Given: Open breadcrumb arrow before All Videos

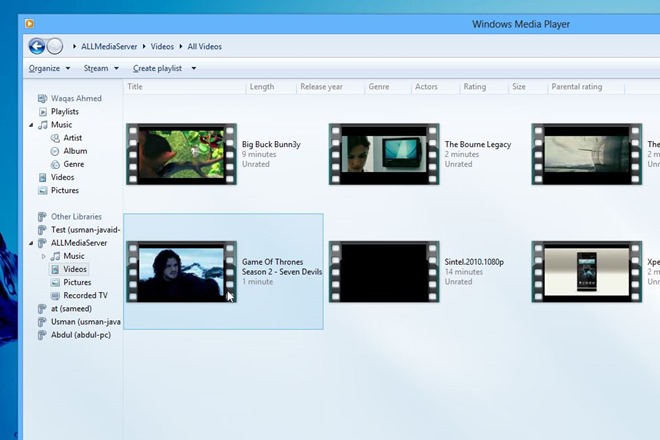Looking at the screenshot, I should pos(181,46).
